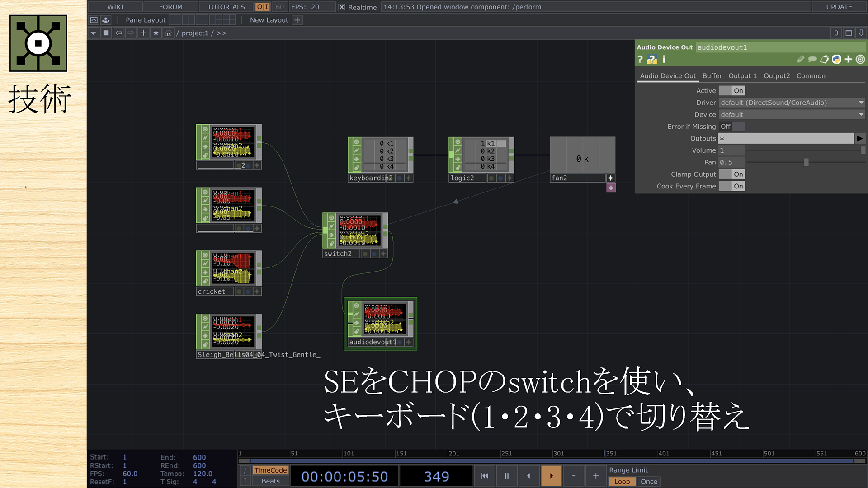Toggle the Realtime checkbox
The width and height of the screenshot is (868, 488).
tap(342, 7)
